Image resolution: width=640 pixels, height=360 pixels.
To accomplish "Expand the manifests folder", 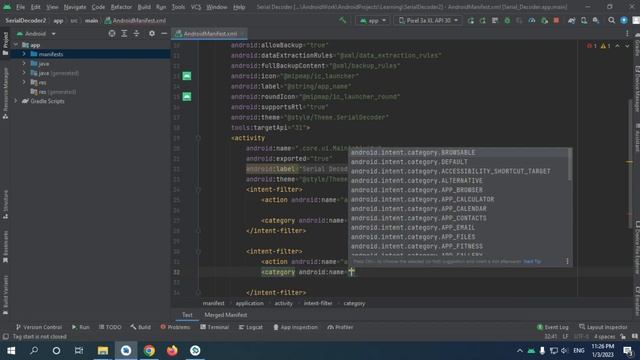I will pyautogui.click(x=24, y=54).
